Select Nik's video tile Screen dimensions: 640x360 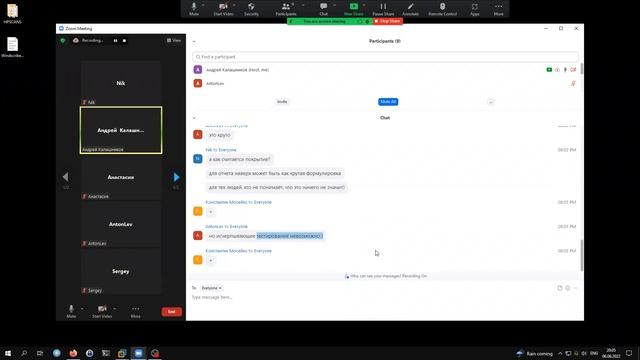pos(121,83)
